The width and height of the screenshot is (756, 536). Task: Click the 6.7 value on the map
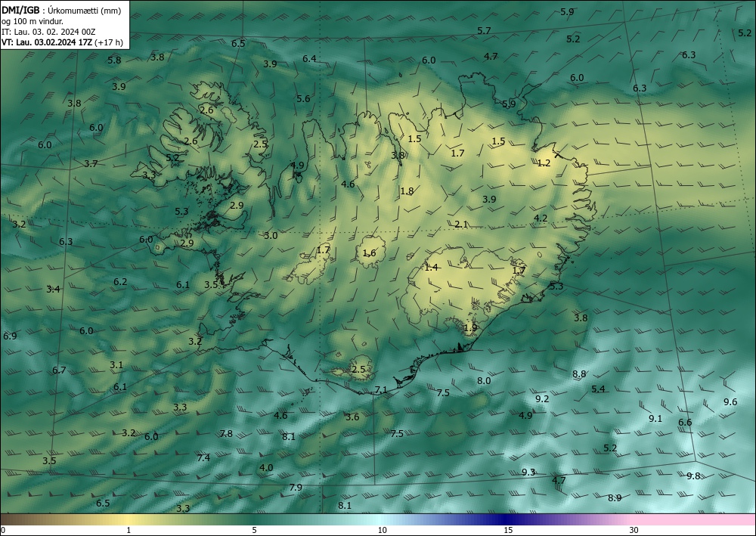(x=59, y=370)
